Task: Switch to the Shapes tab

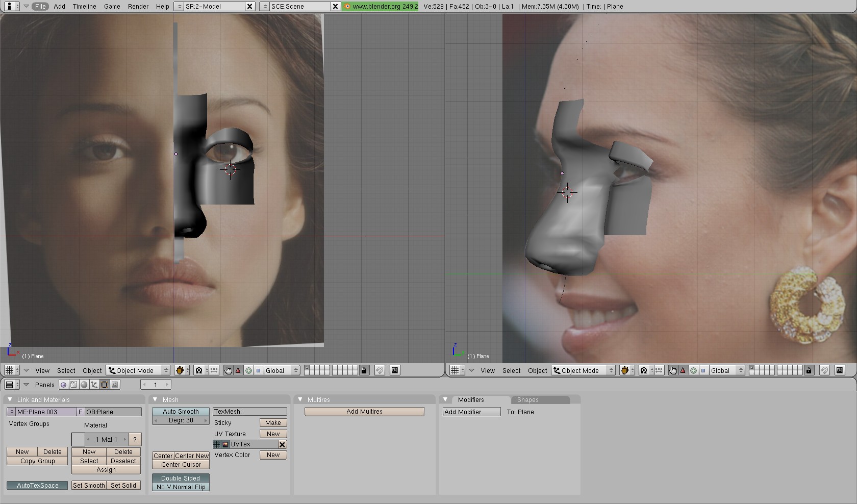Action: [x=527, y=400]
